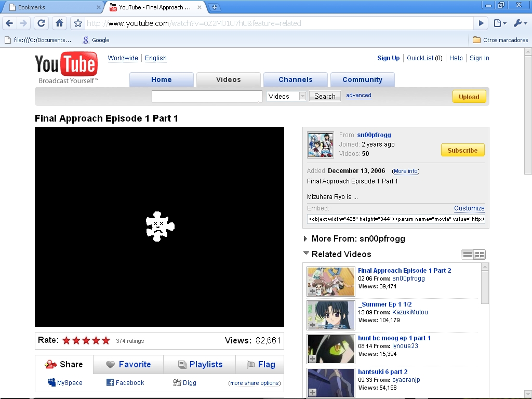Switch to the Community tab
The image size is (532, 399).
click(362, 79)
